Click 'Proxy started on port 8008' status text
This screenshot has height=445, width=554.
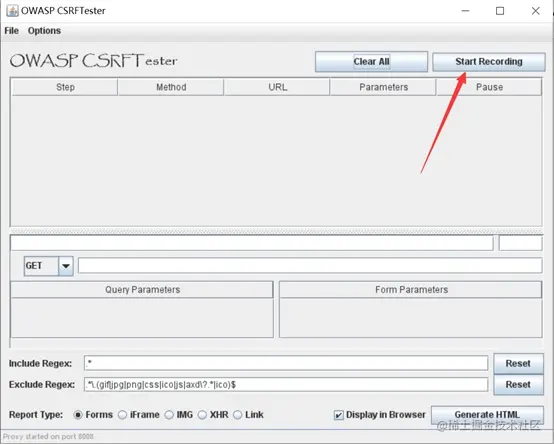(48, 437)
